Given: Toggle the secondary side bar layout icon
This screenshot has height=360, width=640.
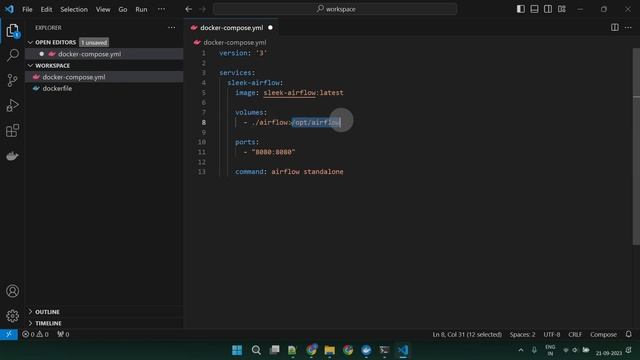Looking at the screenshot, I should pyautogui.click(x=548, y=9).
